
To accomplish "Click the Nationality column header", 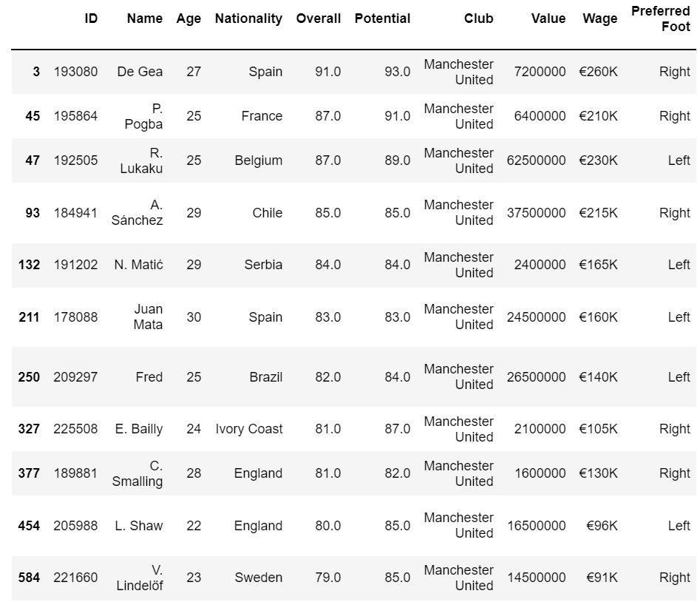I will (248, 18).
